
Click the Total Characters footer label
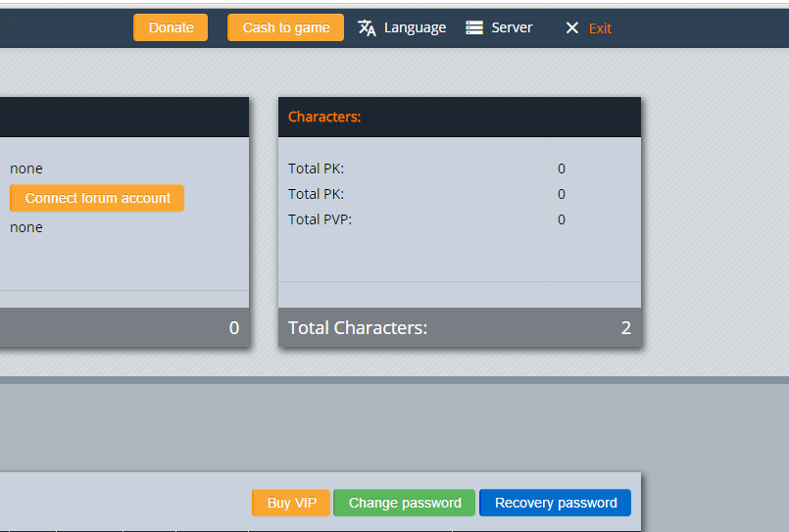(x=358, y=327)
